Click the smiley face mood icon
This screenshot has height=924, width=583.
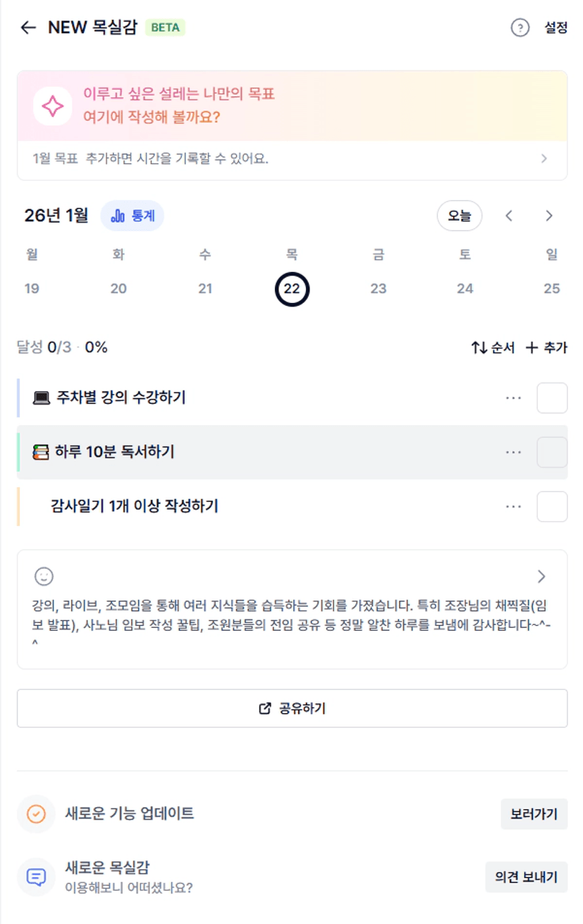[44, 577]
